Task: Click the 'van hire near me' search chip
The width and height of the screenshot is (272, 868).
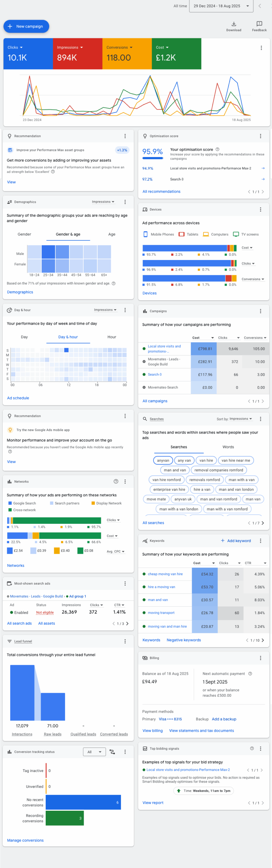Action: click(x=236, y=460)
